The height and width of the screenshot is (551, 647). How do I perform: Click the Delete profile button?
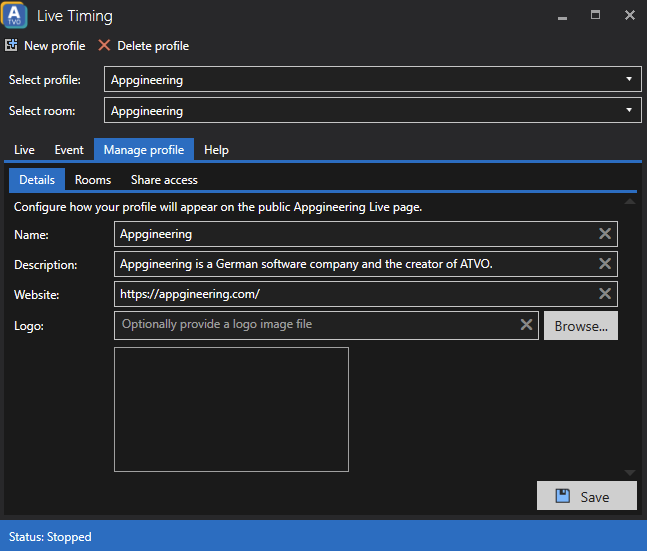point(144,45)
